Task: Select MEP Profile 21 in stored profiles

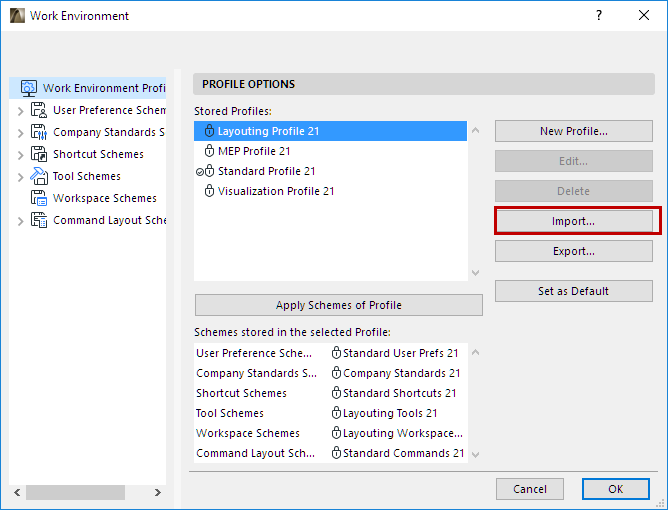Action: (254, 151)
